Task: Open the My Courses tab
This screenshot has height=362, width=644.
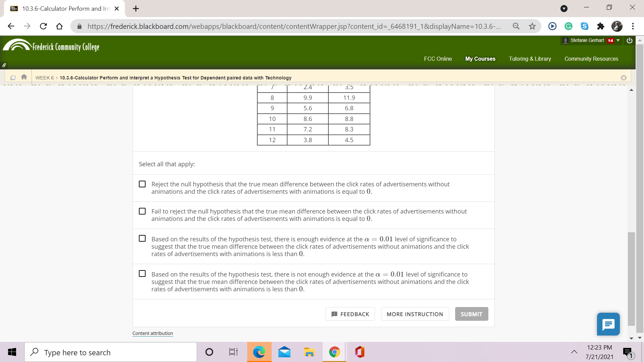Action: tap(480, 59)
